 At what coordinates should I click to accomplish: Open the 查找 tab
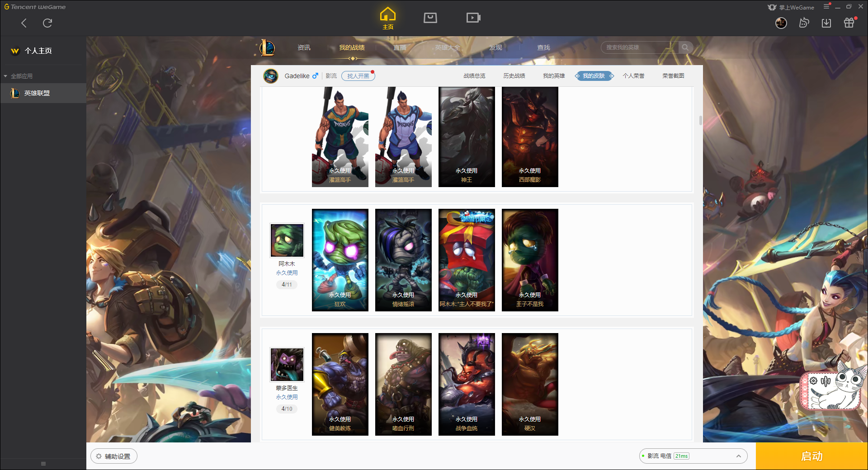pos(543,47)
